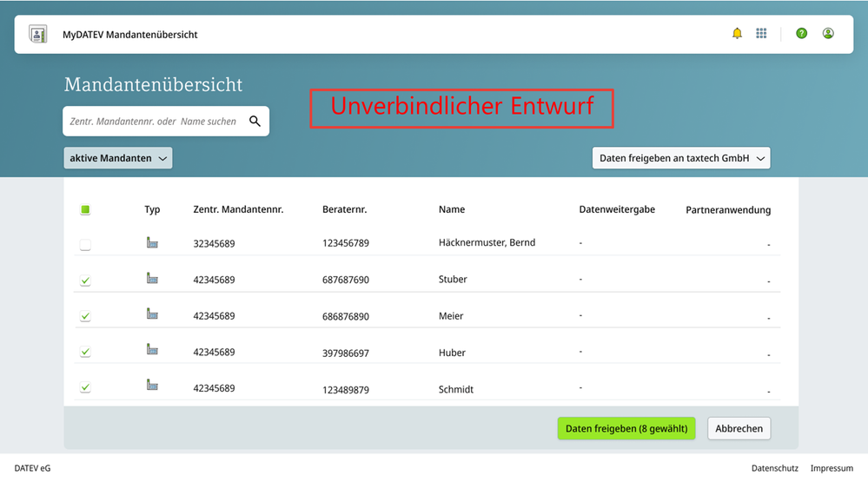The height and width of the screenshot is (482, 868).
Task: Click the type icon in Huber row
Action: [152, 349]
